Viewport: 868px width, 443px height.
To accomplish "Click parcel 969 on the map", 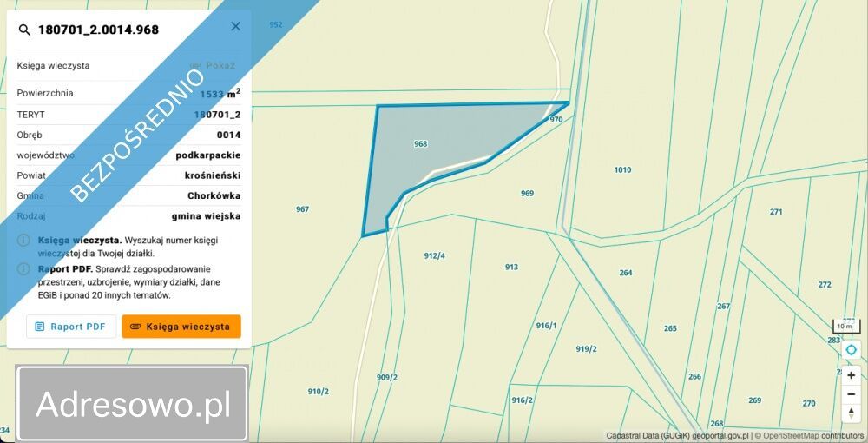I will 527,193.
